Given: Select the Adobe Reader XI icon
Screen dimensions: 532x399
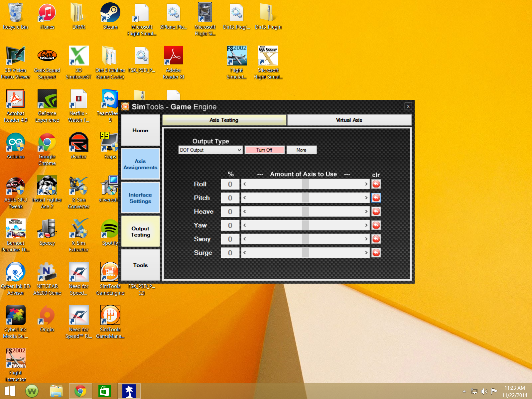Looking at the screenshot, I should 174,63.
